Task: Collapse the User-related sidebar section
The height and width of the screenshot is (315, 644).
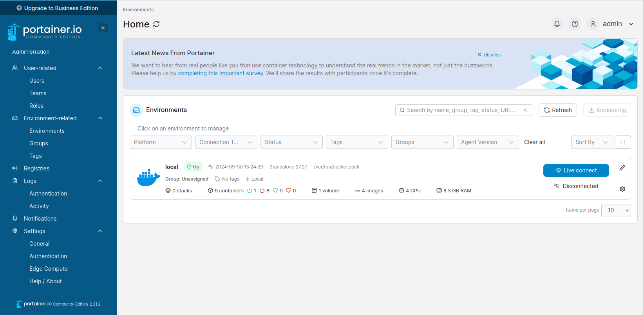Action: point(100,68)
